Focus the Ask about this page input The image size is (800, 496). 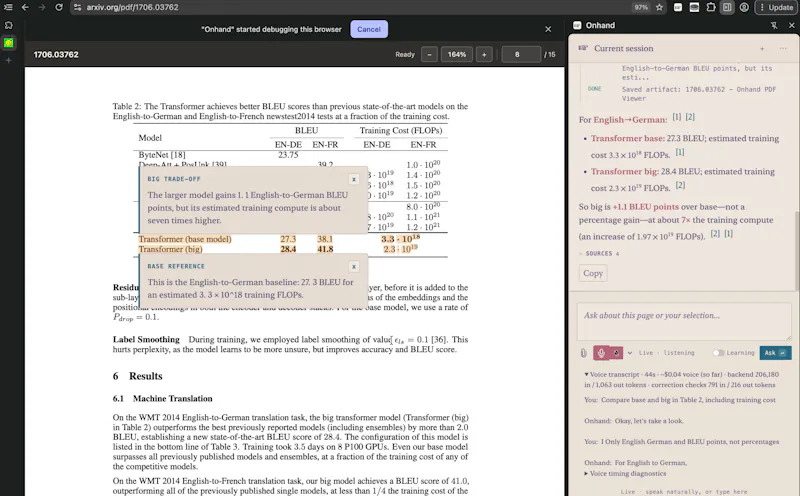click(684, 321)
